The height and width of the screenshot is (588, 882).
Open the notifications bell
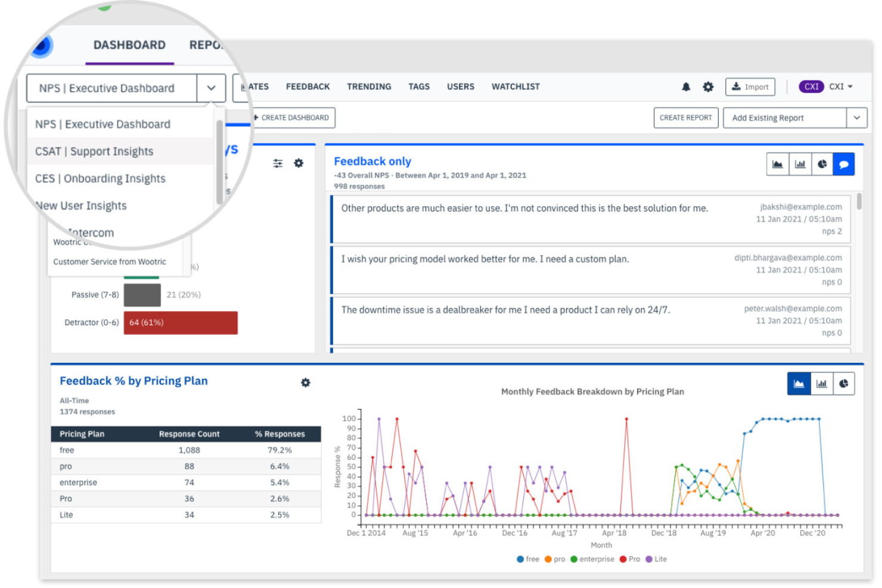click(x=686, y=87)
